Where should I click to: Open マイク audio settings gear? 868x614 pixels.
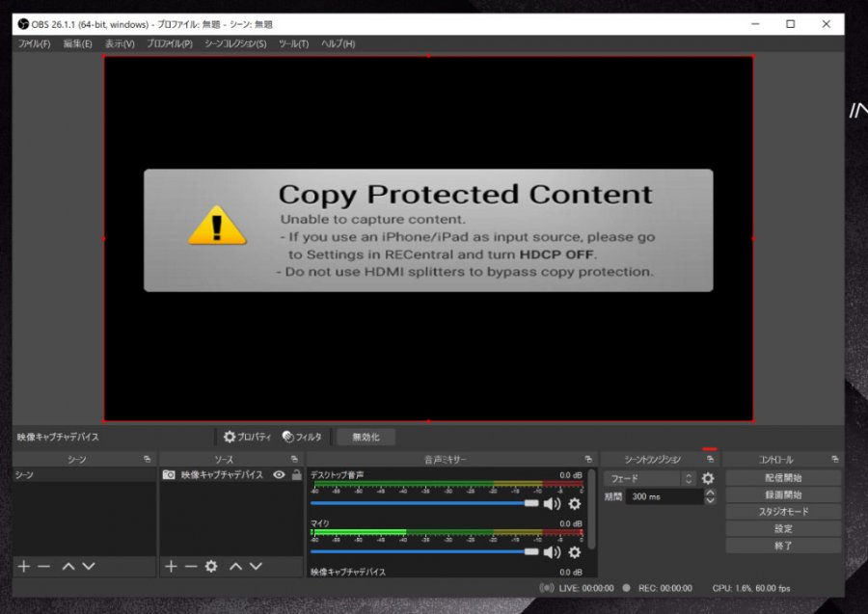575,552
